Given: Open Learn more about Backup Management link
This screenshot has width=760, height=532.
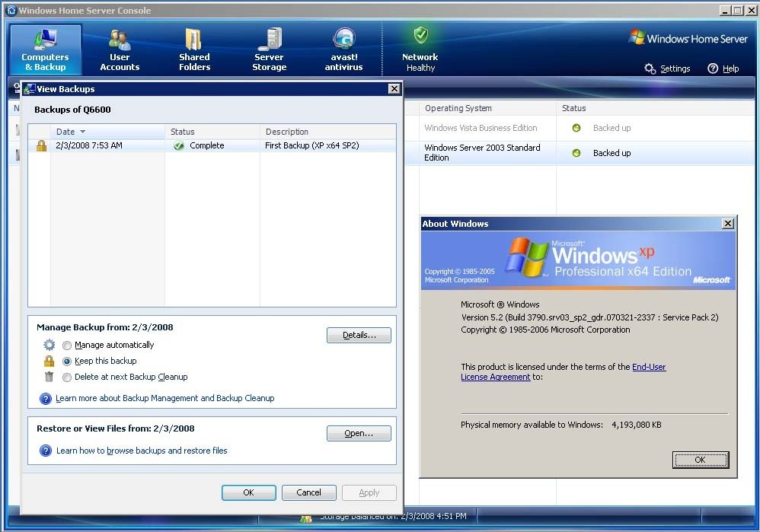Looking at the screenshot, I should tap(164, 398).
